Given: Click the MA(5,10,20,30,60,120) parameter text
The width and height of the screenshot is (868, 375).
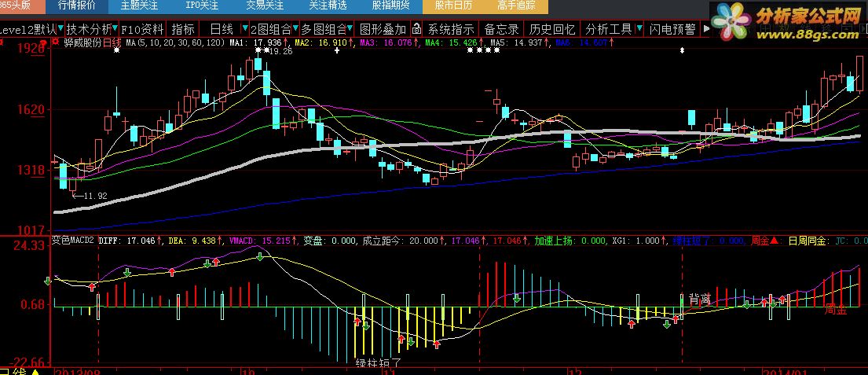Looking at the screenshot, I should [175, 42].
